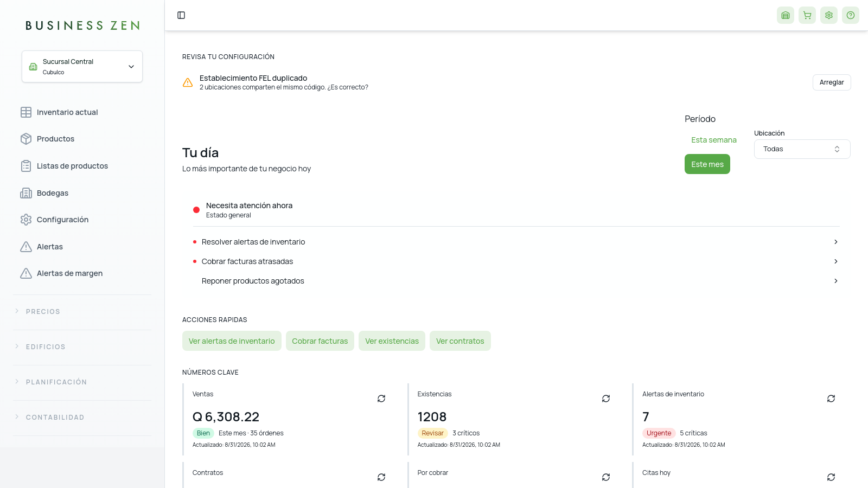This screenshot has width=868, height=488.
Task: Click the Bodegas building icon
Action: click(x=26, y=193)
